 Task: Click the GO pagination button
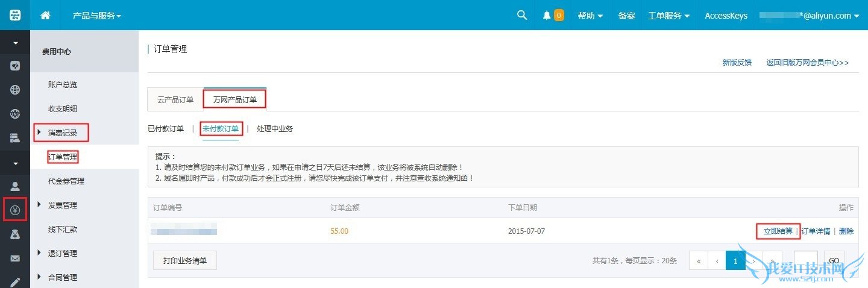tap(834, 261)
